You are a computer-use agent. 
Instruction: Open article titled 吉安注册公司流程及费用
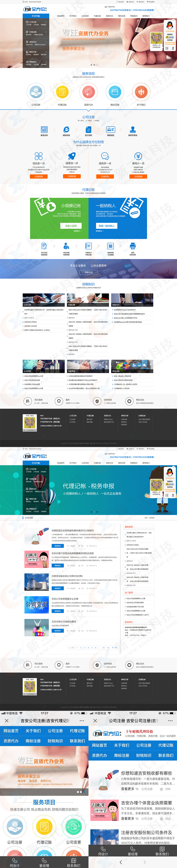pyautogui.click(x=64, y=621)
